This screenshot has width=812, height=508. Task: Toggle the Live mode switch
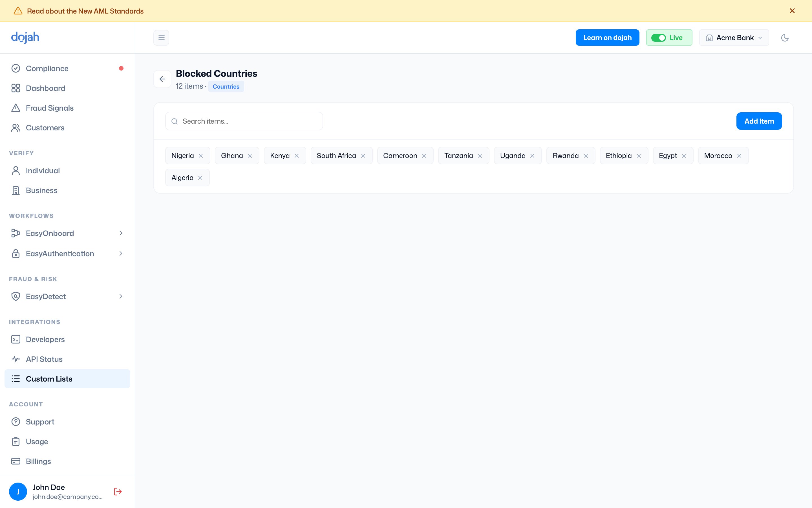pos(658,38)
